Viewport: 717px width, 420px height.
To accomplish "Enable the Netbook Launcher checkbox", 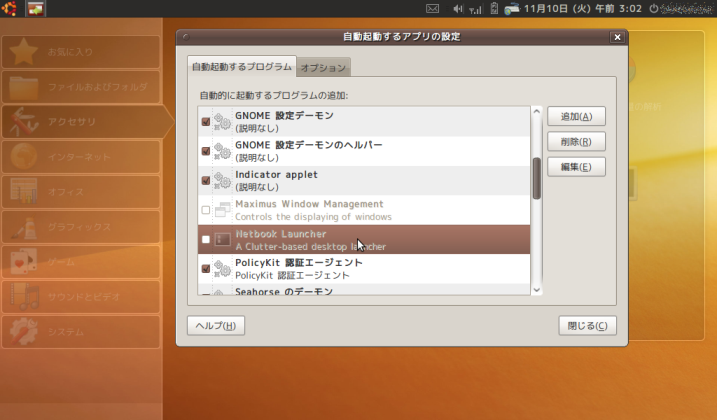I will pyautogui.click(x=206, y=239).
